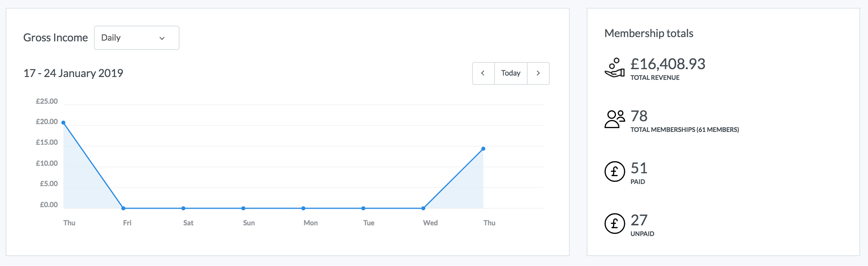The image size is (868, 266).
Task: Click the first Thursday data point at £20
Action: (63, 123)
